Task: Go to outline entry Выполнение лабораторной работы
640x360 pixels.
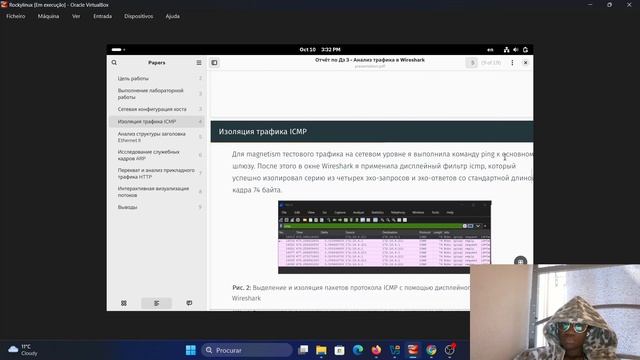Action: 157,94
